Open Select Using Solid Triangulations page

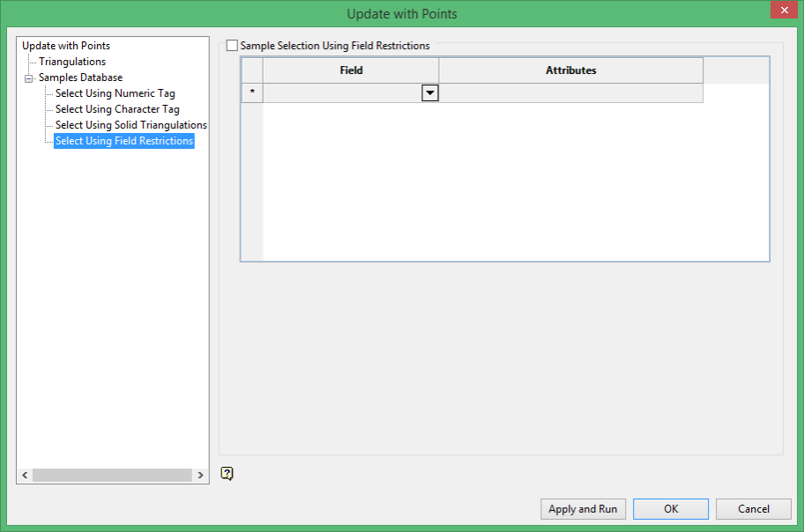(x=131, y=125)
